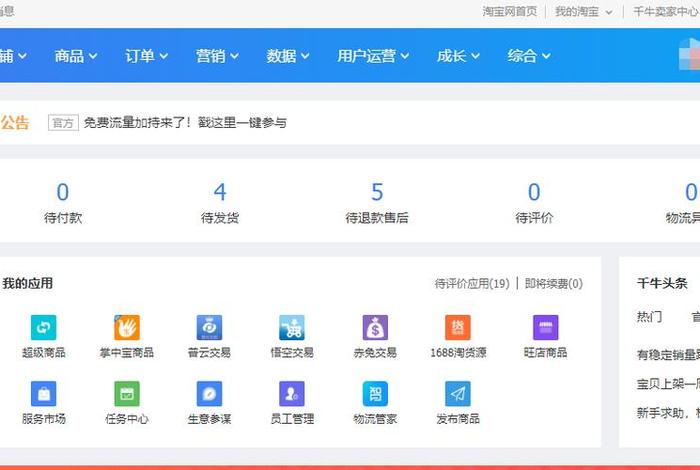
Task: Expand the 综合 menu
Action: pos(529,56)
